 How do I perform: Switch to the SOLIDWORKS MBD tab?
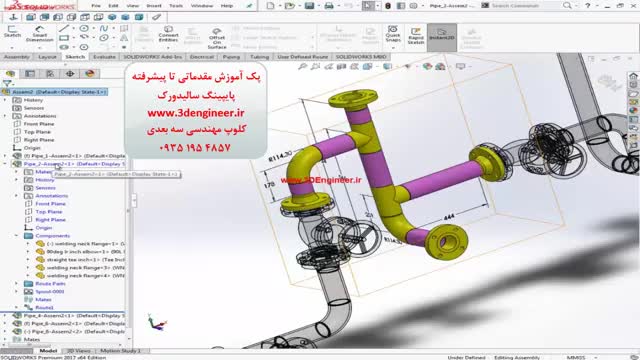click(361, 57)
